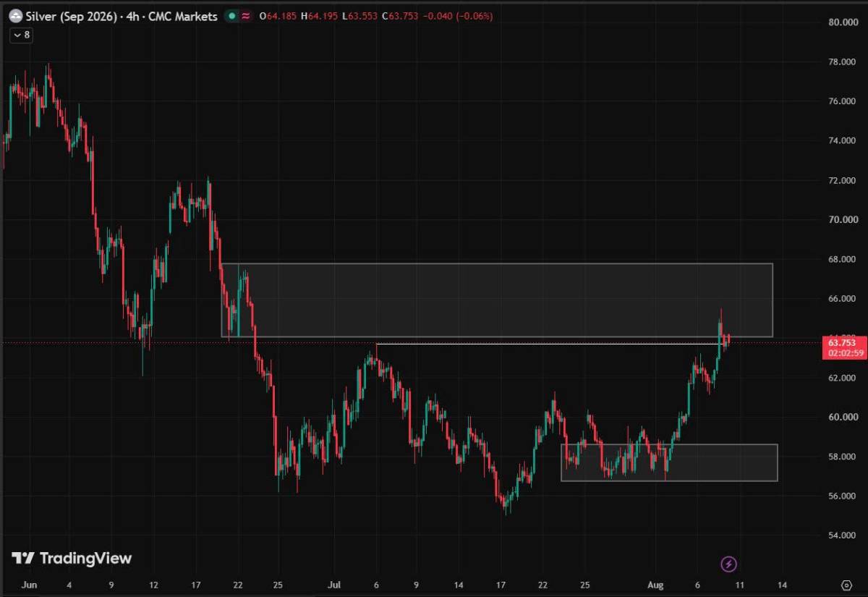Collapse the indicators legend showing 8
The image size is (868, 597).
pyautogui.click(x=21, y=34)
